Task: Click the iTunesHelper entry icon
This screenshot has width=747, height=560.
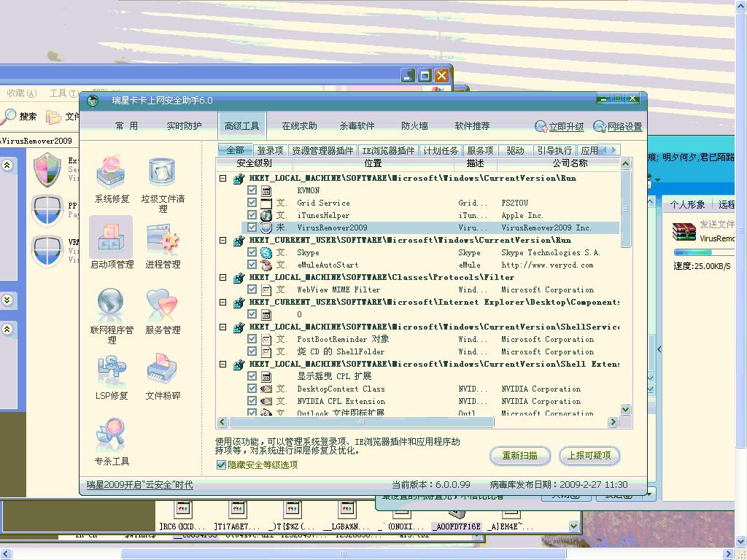Action: [266, 215]
